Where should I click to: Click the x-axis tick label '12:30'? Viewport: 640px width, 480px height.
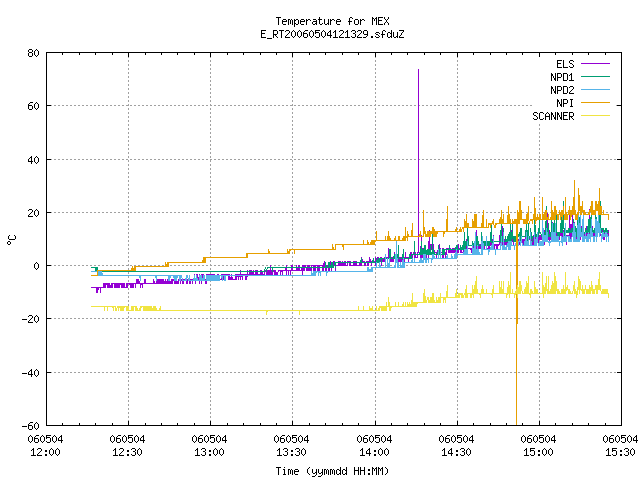tap(127, 453)
